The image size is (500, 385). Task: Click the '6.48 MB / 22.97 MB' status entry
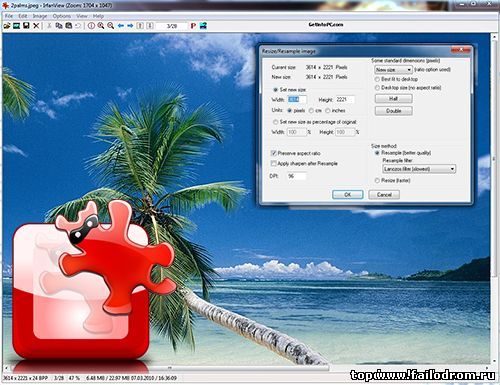pos(108,378)
